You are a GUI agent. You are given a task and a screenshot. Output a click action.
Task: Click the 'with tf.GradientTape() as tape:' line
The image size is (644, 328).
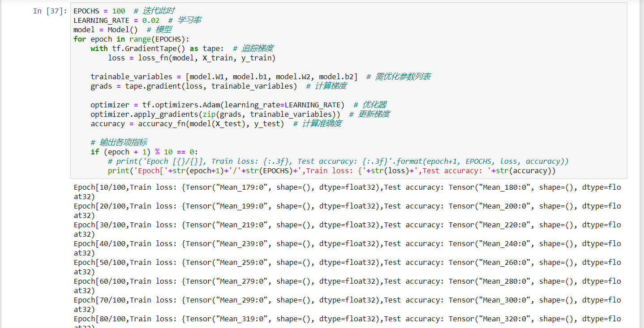(x=182, y=48)
